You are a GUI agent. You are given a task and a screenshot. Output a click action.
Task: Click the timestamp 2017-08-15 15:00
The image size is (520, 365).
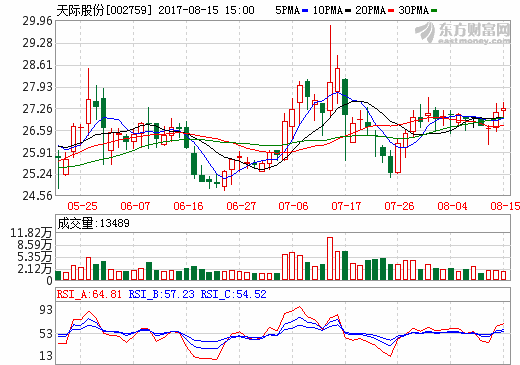click(x=206, y=10)
